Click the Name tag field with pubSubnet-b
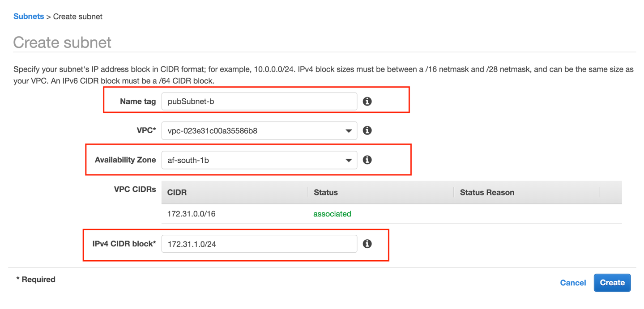The height and width of the screenshot is (309, 644). click(259, 102)
